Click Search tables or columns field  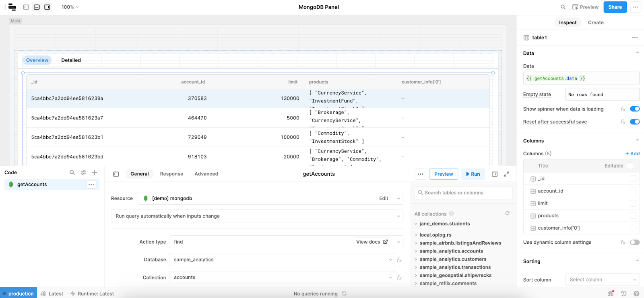[x=463, y=193]
